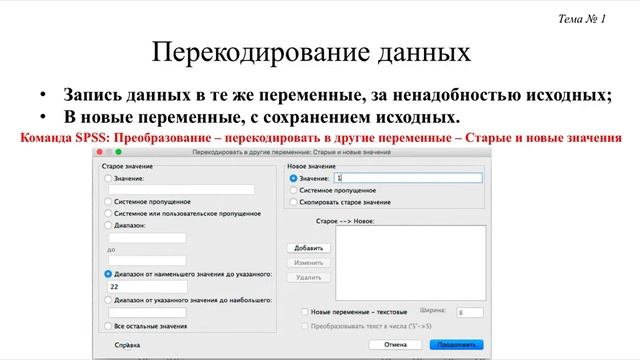Click the 'Перекодирование данных' slide title
The width and height of the screenshot is (640, 360).
point(311,52)
